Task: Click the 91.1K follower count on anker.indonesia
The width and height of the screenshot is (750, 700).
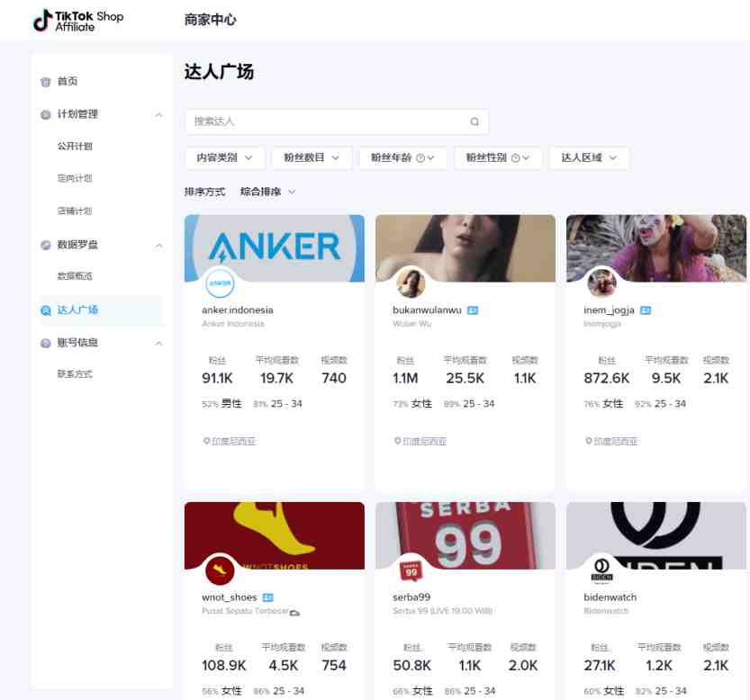Action: click(217, 378)
